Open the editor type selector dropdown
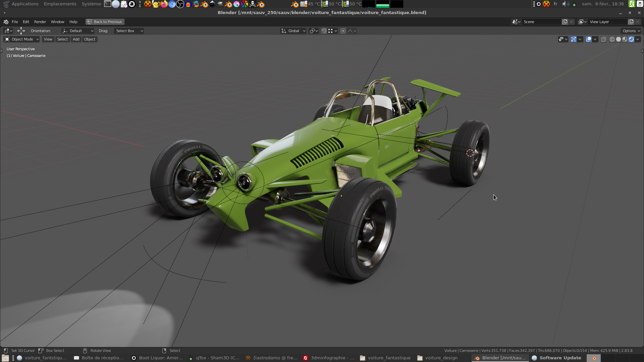The height and width of the screenshot is (362, 644). pos(8,31)
